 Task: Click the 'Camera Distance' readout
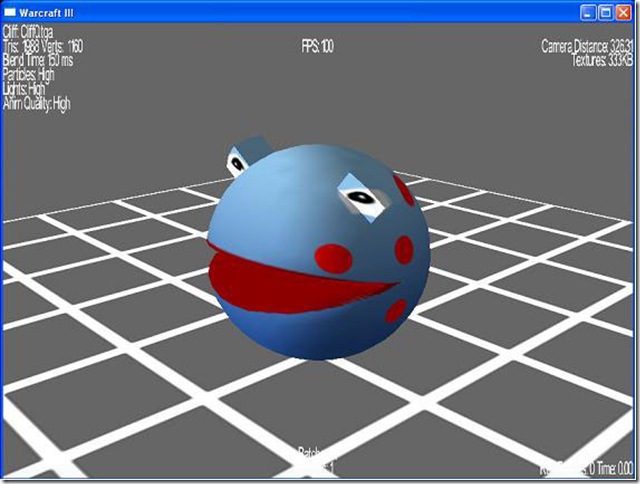point(587,46)
